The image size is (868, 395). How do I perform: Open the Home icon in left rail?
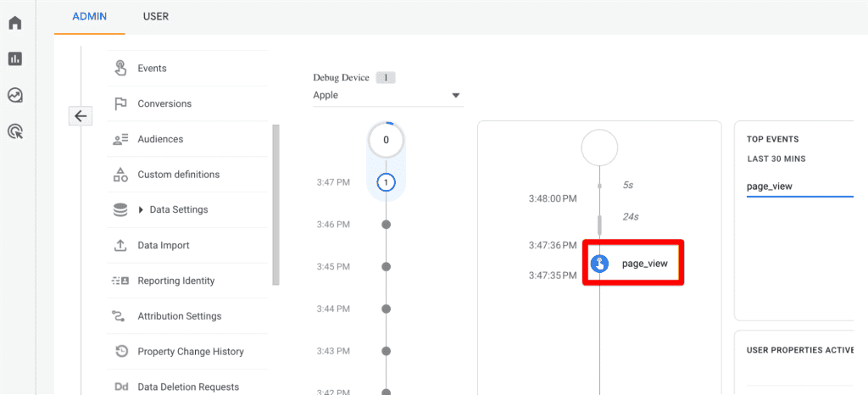pos(15,23)
